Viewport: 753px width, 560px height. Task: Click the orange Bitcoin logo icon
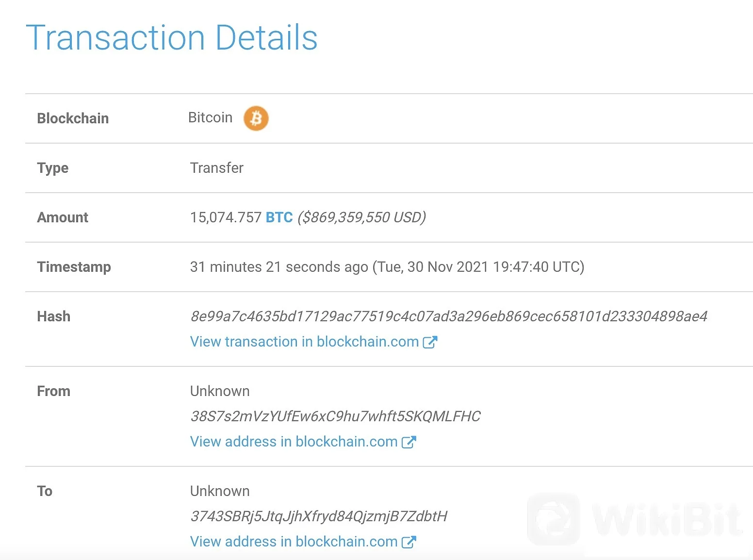[256, 118]
